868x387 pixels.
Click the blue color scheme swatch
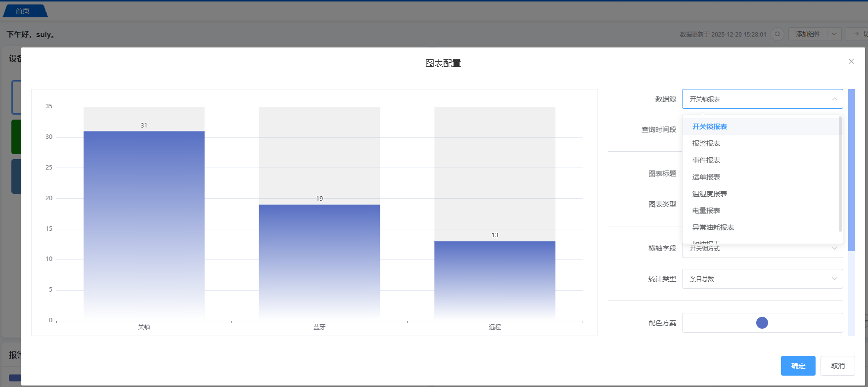[762, 323]
